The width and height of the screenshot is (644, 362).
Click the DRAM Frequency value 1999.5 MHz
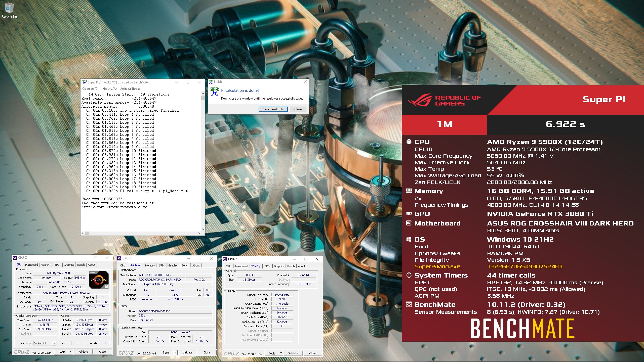(282, 295)
